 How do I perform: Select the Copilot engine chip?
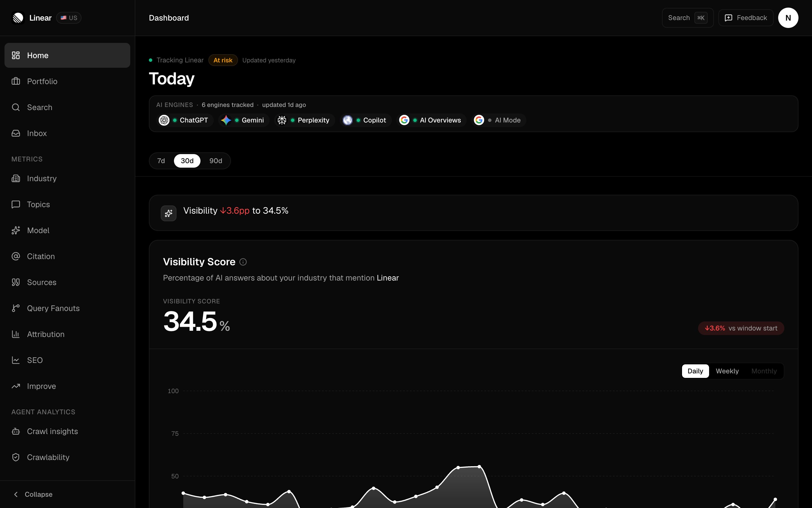366,120
